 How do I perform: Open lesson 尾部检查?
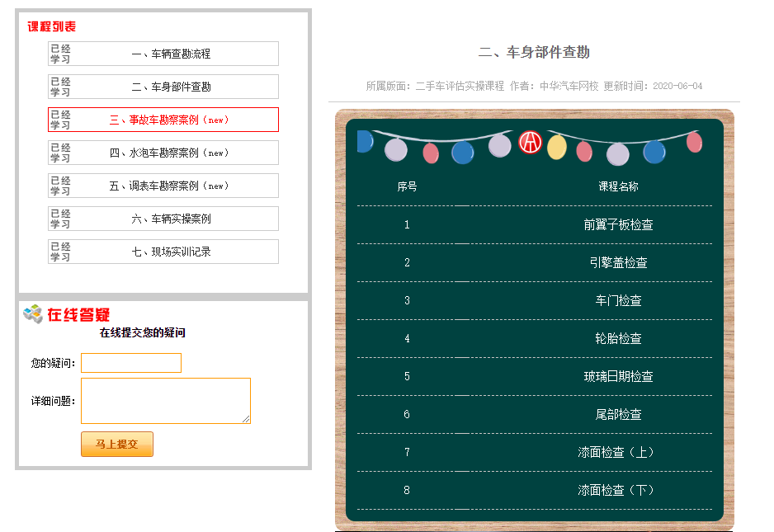tap(618, 414)
